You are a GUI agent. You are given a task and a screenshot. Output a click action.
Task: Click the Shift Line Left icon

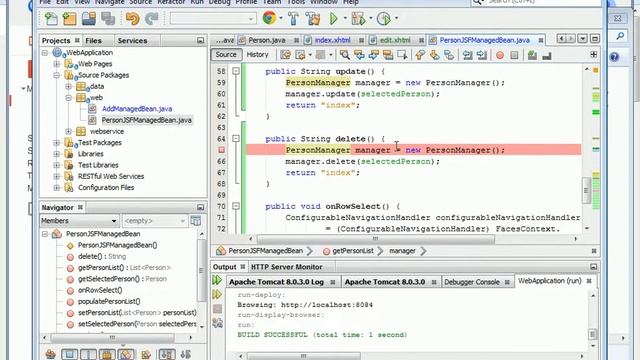click(x=467, y=55)
